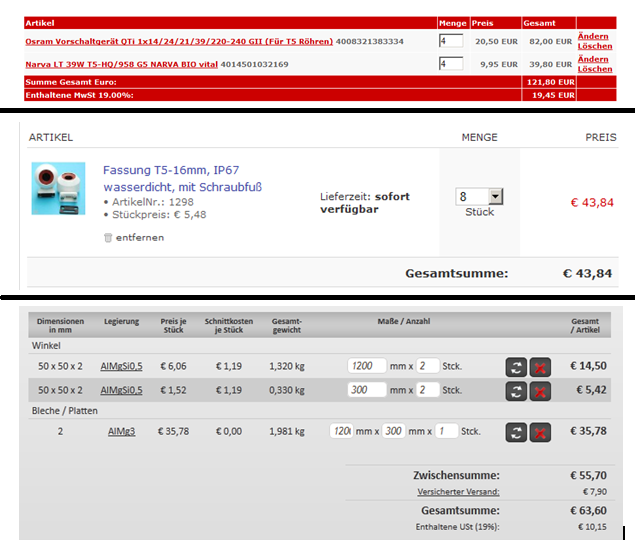Remove the AlMg3 Bleche row with red X
The image size is (635, 552).
(x=540, y=432)
